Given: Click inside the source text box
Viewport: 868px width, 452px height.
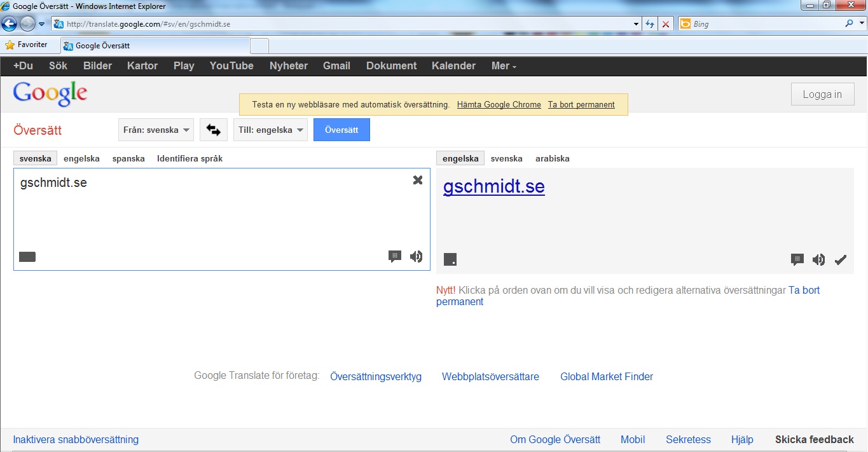Looking at the screenshot, I should click(x=221, y=219).
